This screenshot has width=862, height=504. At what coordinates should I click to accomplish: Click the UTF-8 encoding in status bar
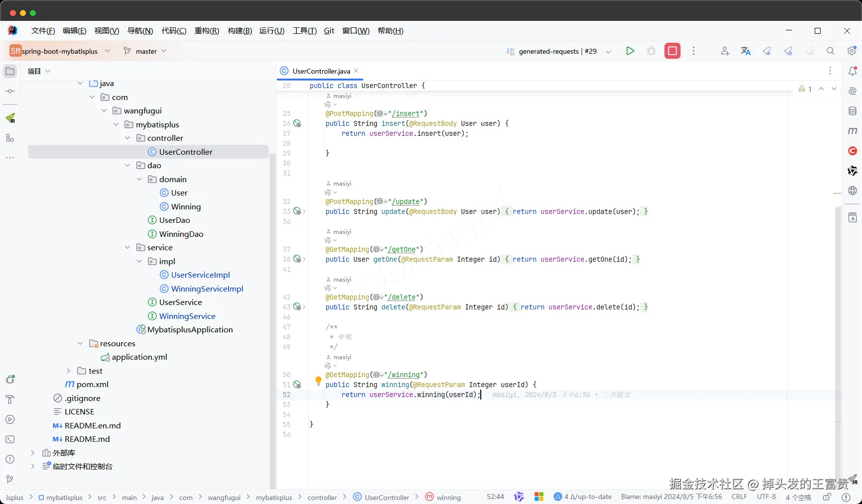coord(766,497)
